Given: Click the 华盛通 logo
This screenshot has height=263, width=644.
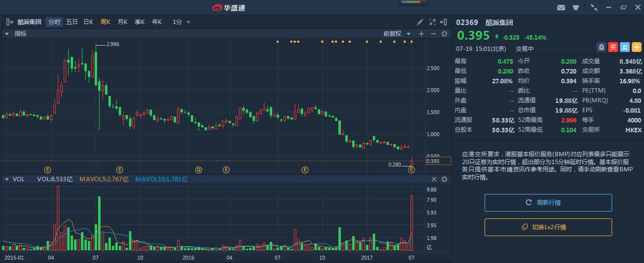Looking at the screenshot, I should pos(228,7).
